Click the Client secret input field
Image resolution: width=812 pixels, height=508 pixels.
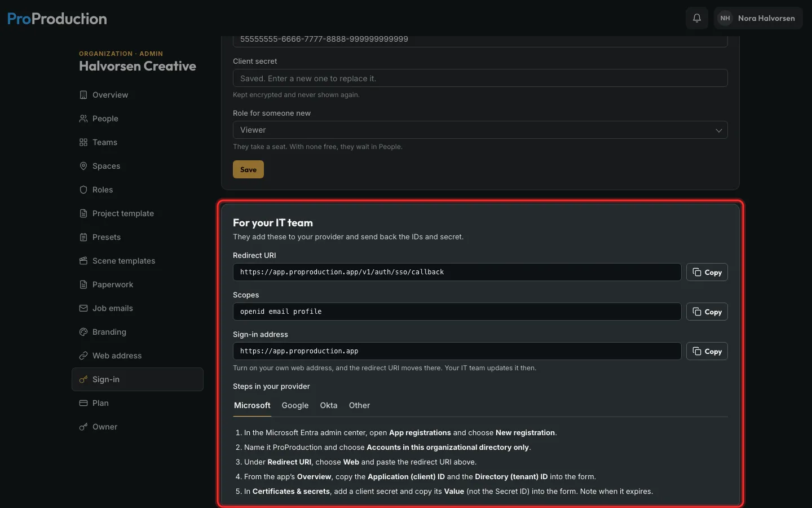tap(480, 78)
